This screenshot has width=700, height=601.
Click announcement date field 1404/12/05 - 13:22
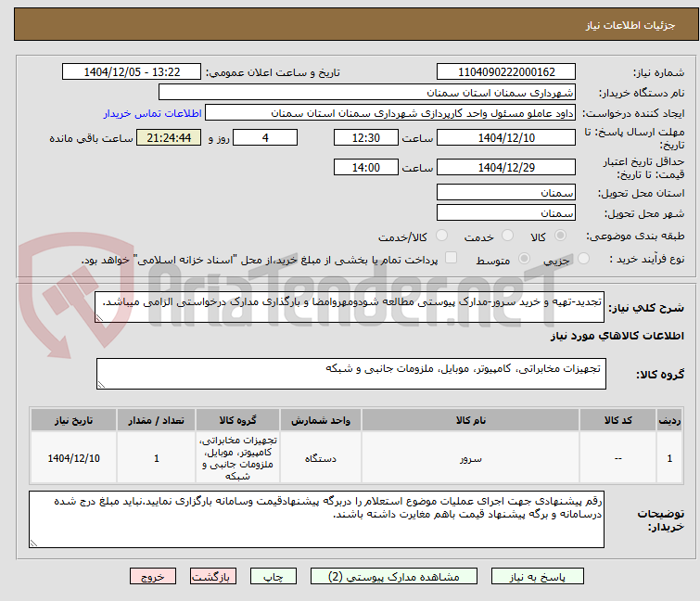click(132, 72)
